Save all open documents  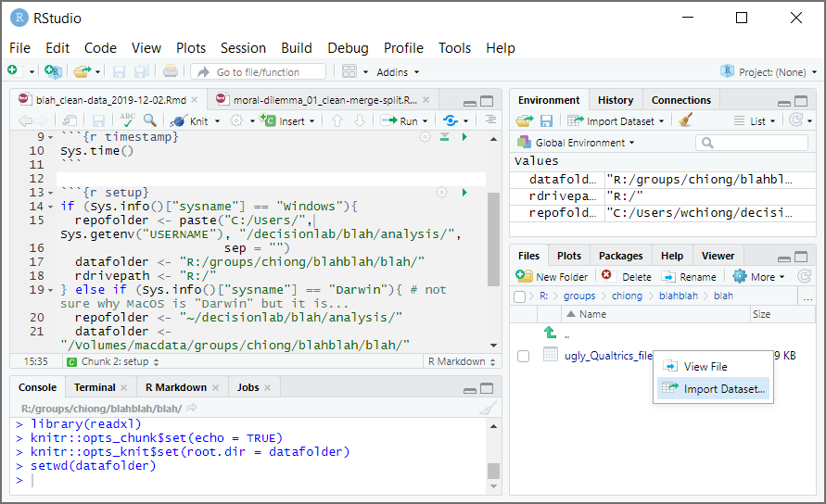tap(142, 71)
